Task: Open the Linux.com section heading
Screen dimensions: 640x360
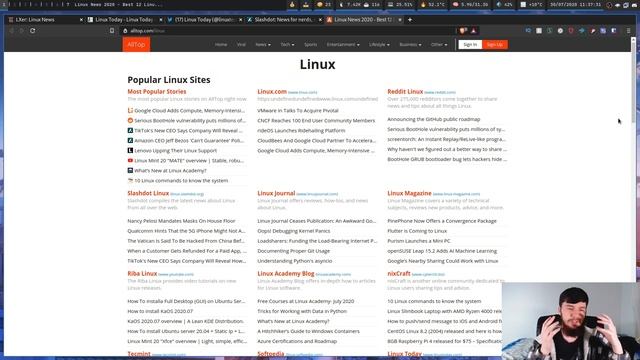Action: [x=272, y=91]
